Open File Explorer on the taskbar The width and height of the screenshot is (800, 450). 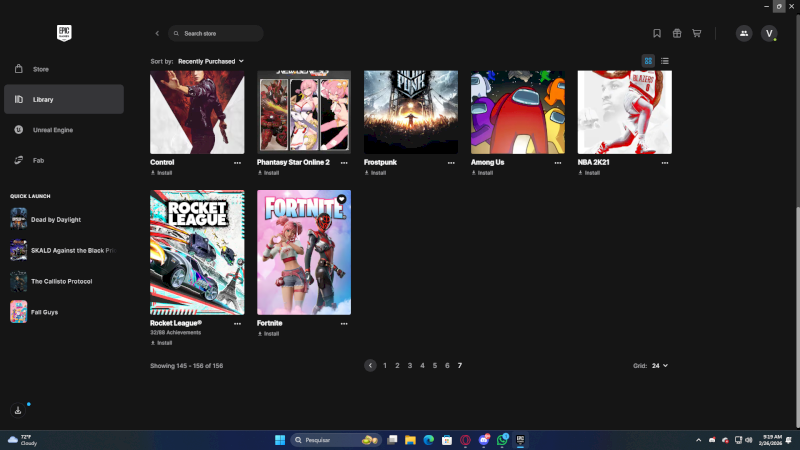(410, 440)
